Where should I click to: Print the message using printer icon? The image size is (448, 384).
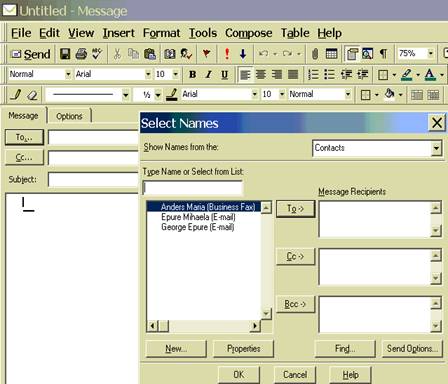pyautogui.click(x=81, y=54)
